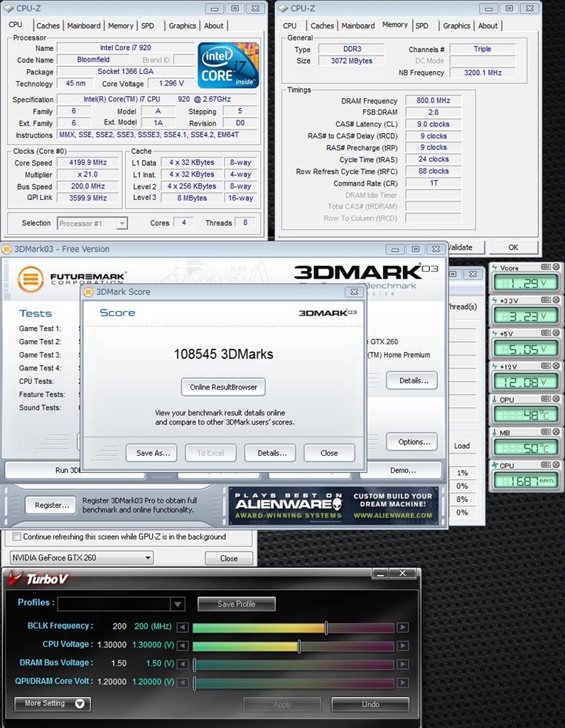Image resolution: width=565 pixels, height=728 pixels.
Task: Open the Processor #1 selection dropdown
Action: 122,223
